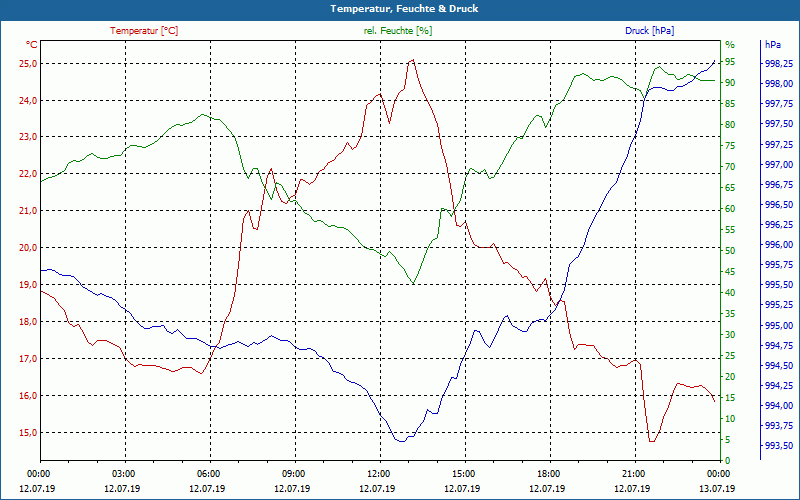
Task: Click the '03:00' time axis label
Action: (123, 473)
